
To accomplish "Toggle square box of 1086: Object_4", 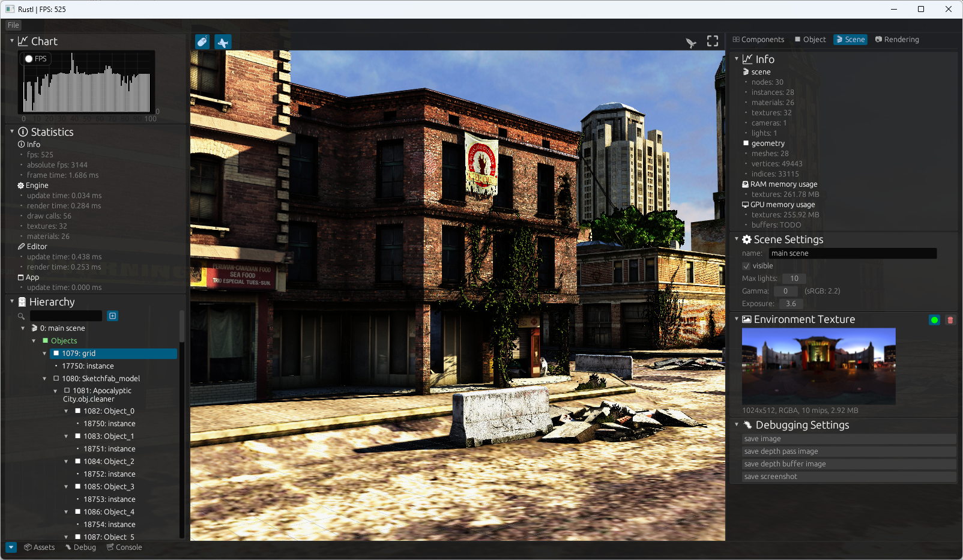I will (x=78, y=512).
